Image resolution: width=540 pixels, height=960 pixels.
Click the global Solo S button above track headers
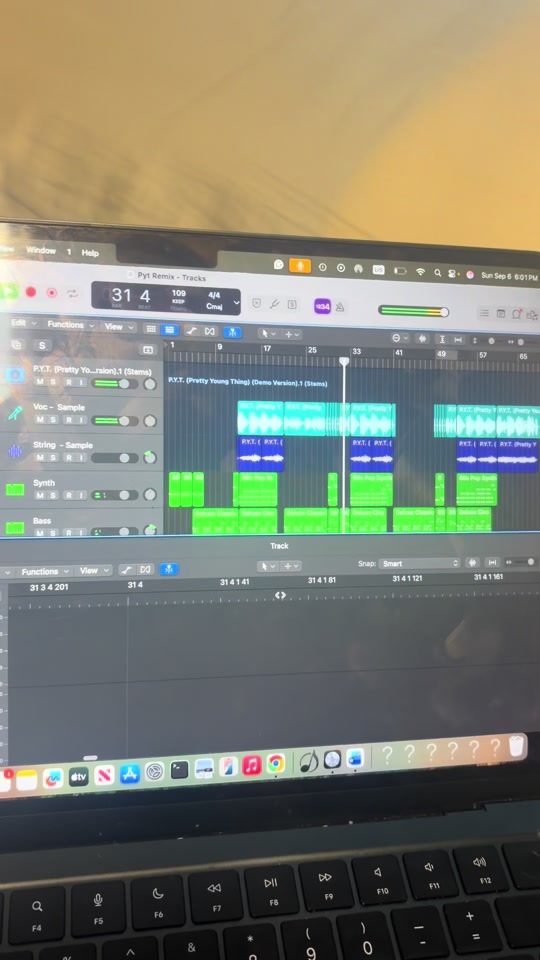42,346
